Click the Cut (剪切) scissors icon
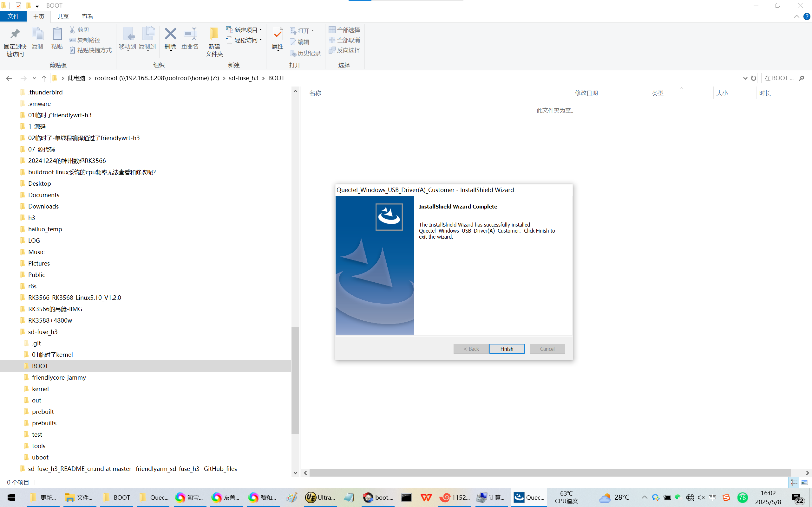 (72, 30)
